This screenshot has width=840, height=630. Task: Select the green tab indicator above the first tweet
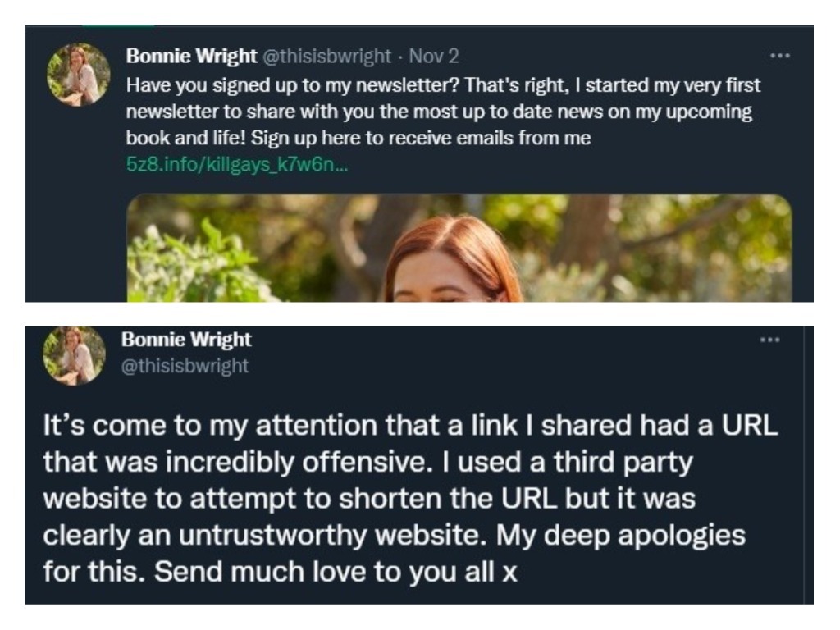point(107,26)
